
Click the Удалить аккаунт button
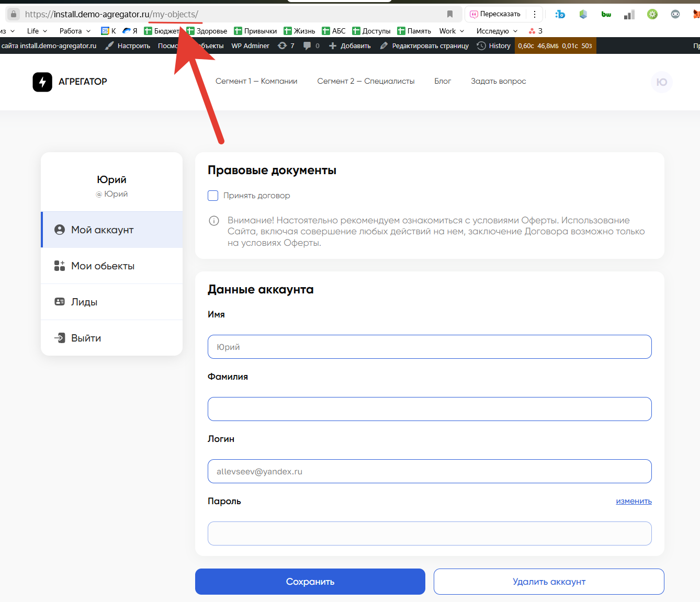[549, 582]
